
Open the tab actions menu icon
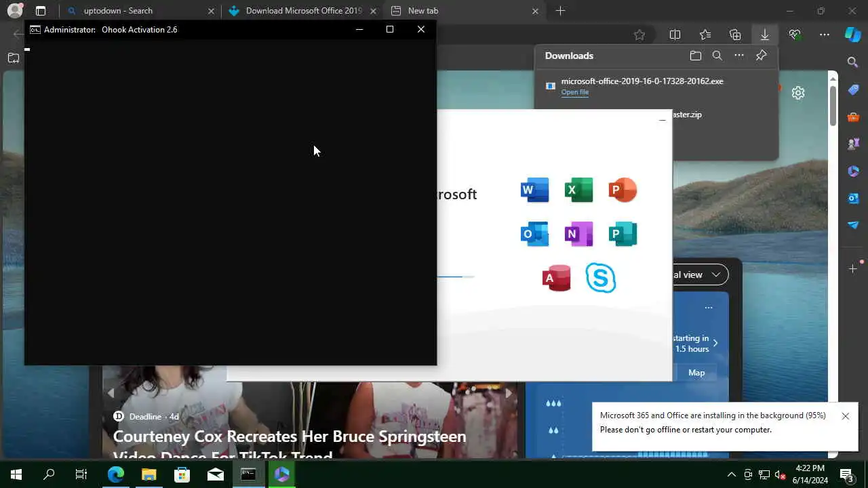[x=41, y=11]
